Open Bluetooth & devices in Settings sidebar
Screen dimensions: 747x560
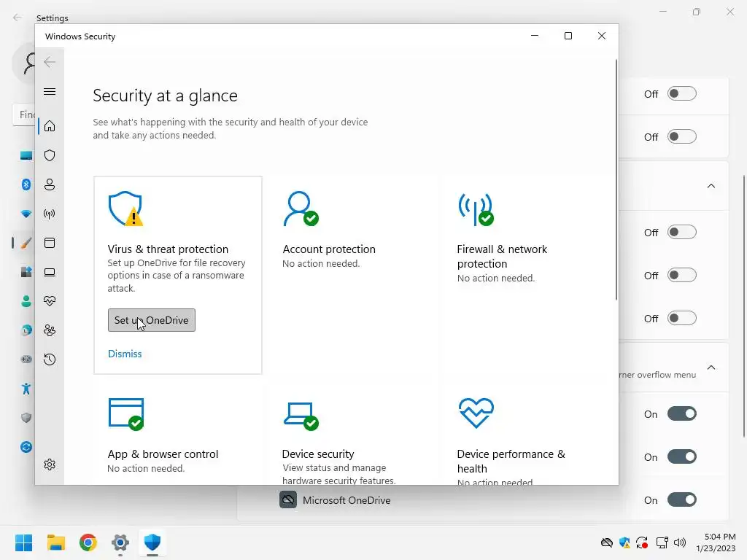(26, 184)
